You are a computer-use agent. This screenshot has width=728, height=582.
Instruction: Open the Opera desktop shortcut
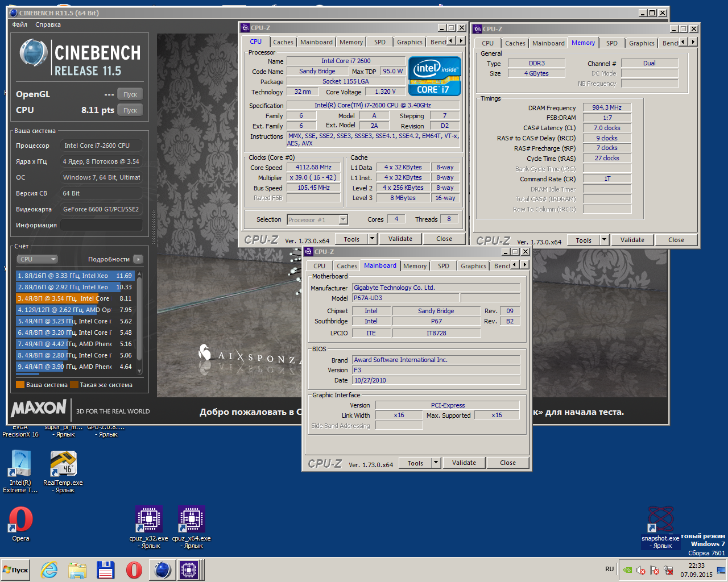pyautogui.click(x=20, y=524)
